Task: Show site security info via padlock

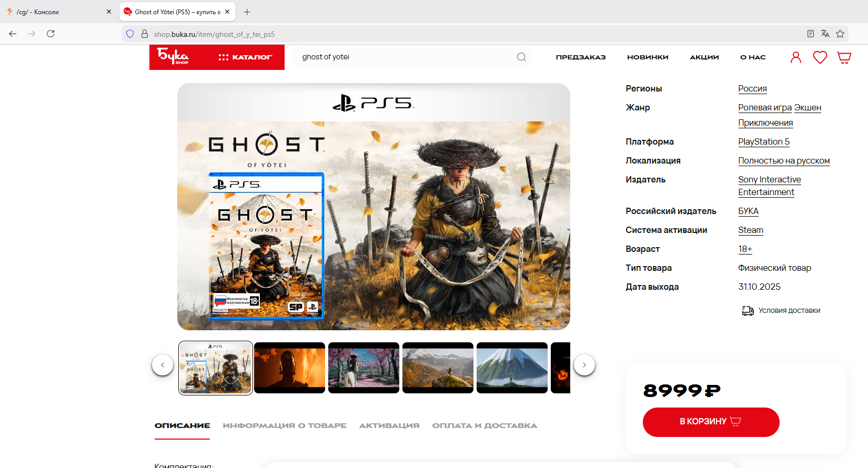Action: point(145,34)
